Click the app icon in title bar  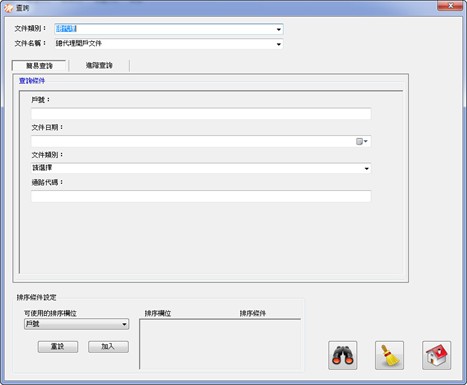8,8
